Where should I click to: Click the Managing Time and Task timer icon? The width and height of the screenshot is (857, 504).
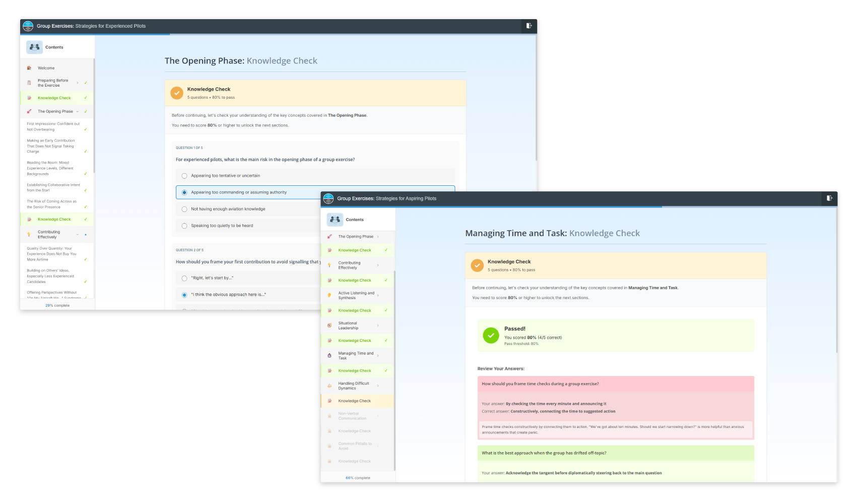pos(329,355)
